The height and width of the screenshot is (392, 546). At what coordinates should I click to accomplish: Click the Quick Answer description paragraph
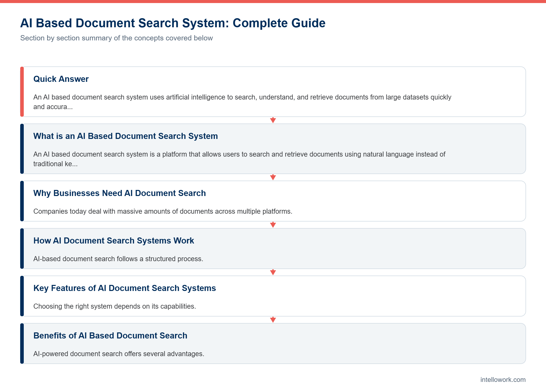242,102
